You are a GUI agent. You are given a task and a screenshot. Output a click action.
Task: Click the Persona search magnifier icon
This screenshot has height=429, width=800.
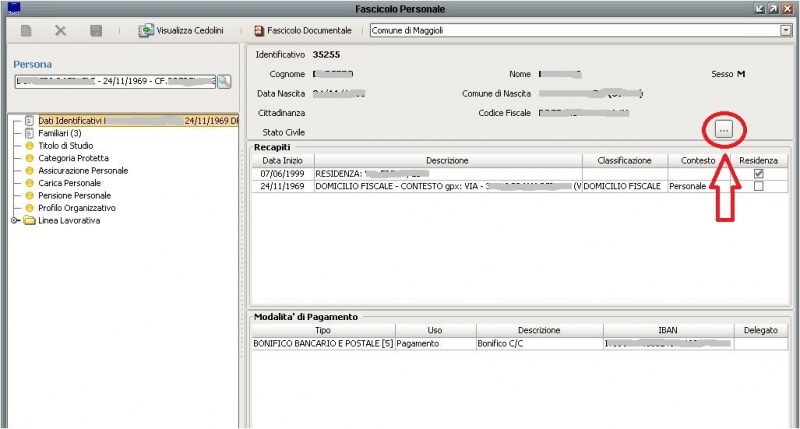tap(224, 81)
